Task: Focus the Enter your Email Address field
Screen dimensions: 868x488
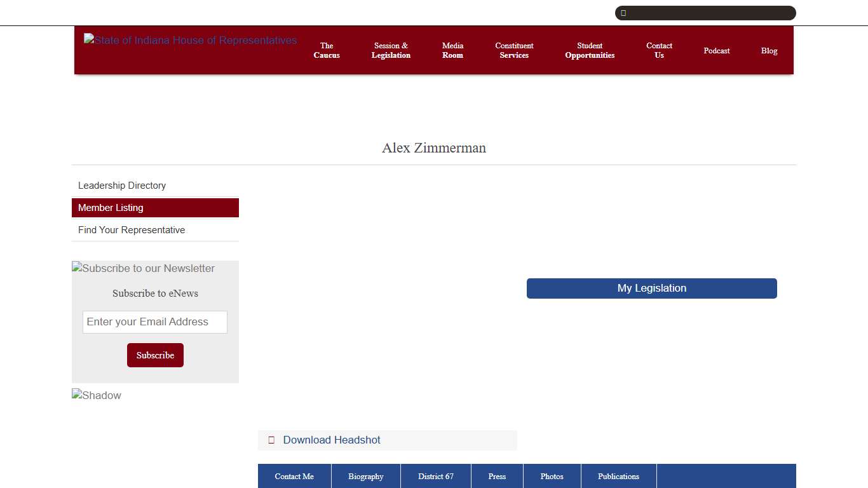Action: point(155,322)
